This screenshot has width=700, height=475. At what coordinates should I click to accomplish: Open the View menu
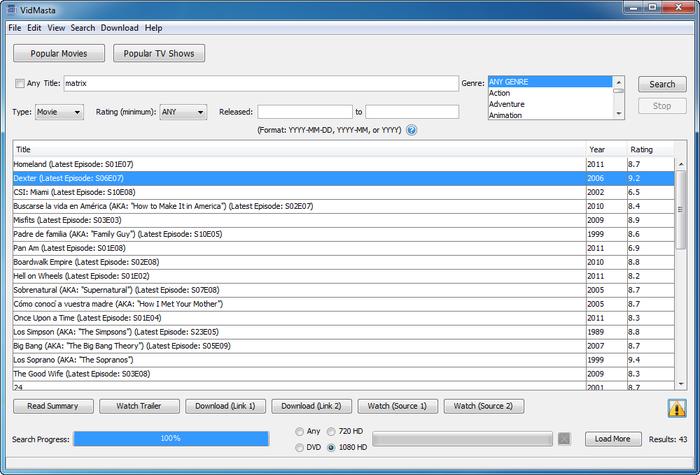tap(56, 28)
